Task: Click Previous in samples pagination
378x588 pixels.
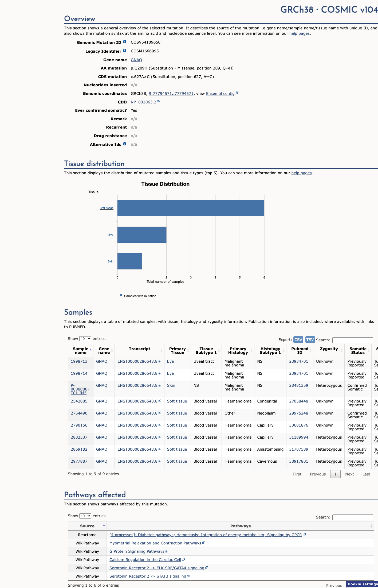Action: click(x=318, y=474)
